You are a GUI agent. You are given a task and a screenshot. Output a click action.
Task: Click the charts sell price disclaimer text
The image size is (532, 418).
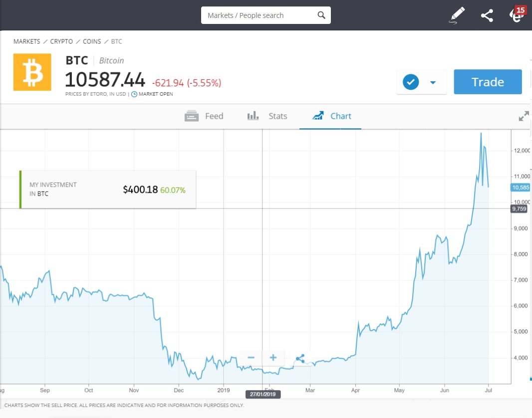pos(124,405)
